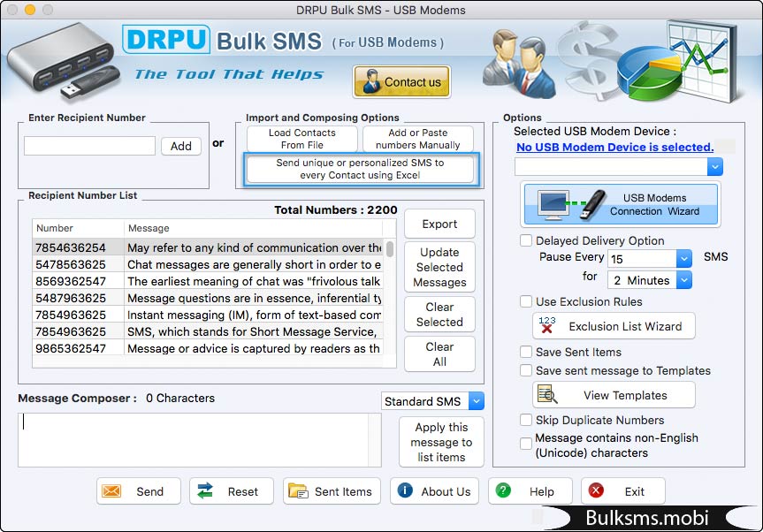Click the businessmen graphic in header
Image resolution: width=763 pixels, height=532 pixels.
point(519,64)
